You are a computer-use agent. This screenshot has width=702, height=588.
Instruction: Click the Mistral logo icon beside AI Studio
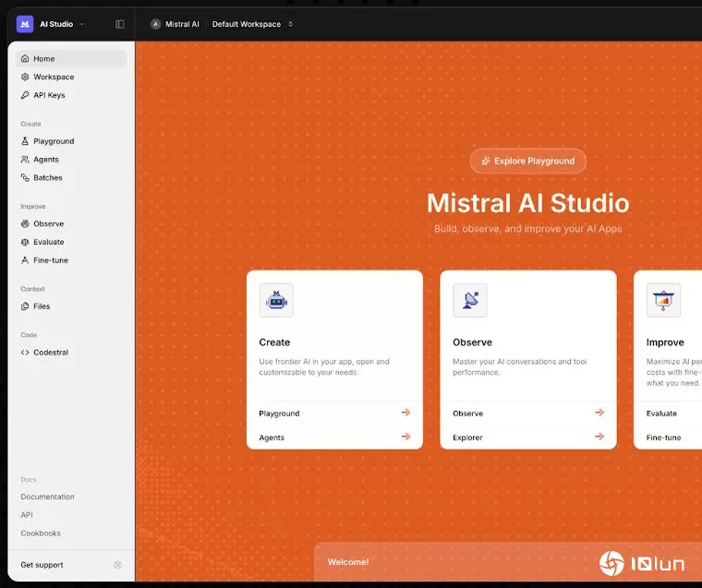tap(25, 24)
